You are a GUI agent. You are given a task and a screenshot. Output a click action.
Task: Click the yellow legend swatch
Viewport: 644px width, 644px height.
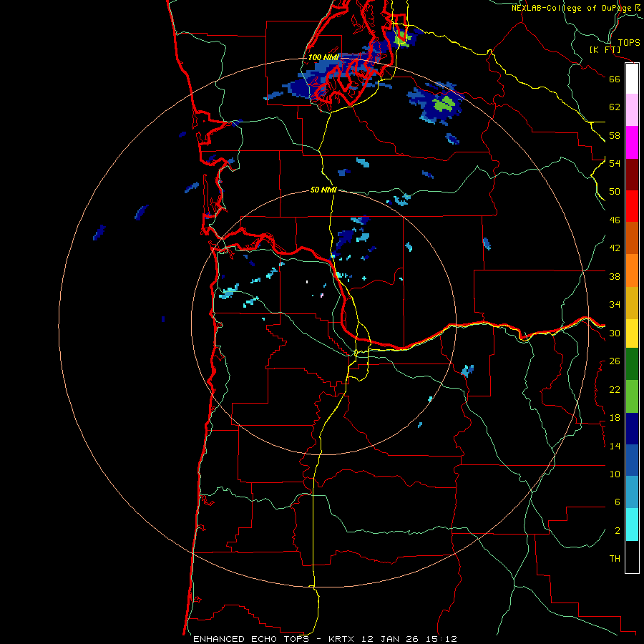click(632, 333)
